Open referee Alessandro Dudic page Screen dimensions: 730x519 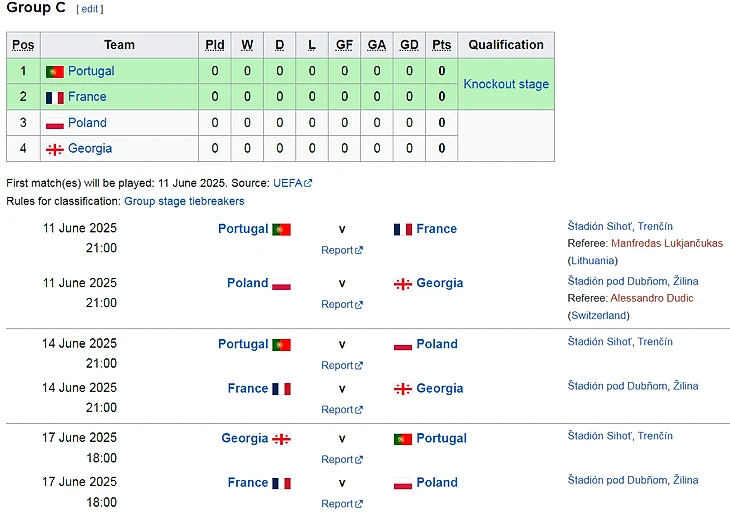click(651, 298)
